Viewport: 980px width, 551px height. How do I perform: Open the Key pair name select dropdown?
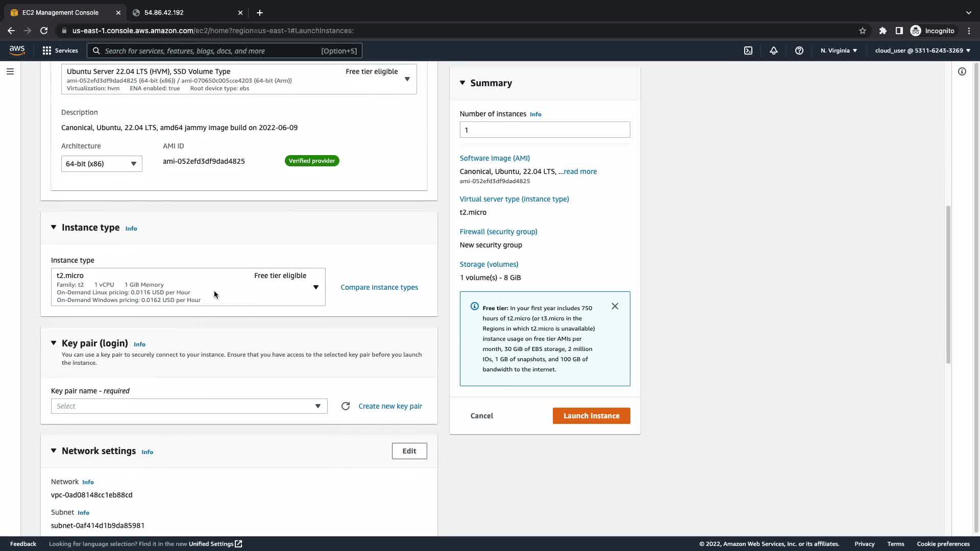pos(189,406)
